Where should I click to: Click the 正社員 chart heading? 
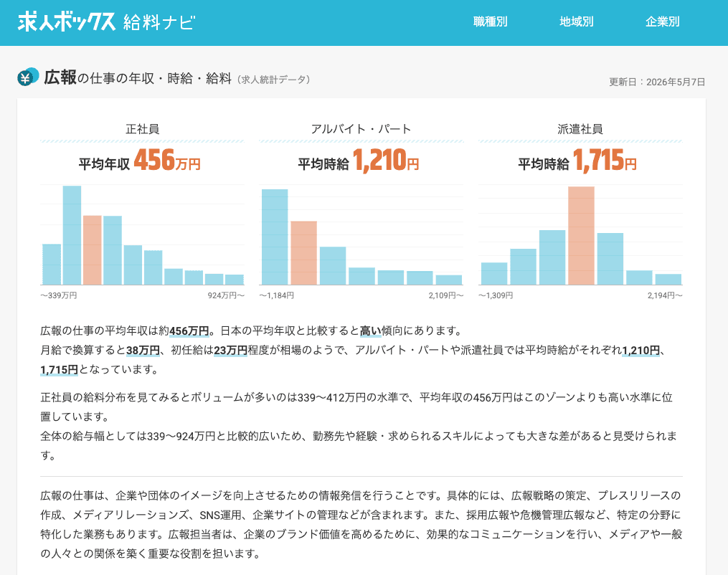[x=143, y=129]
